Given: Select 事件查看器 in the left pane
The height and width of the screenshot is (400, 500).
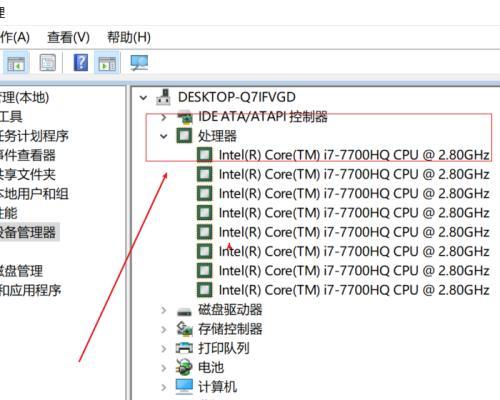Looking at the screenshot, I should 28,155.
